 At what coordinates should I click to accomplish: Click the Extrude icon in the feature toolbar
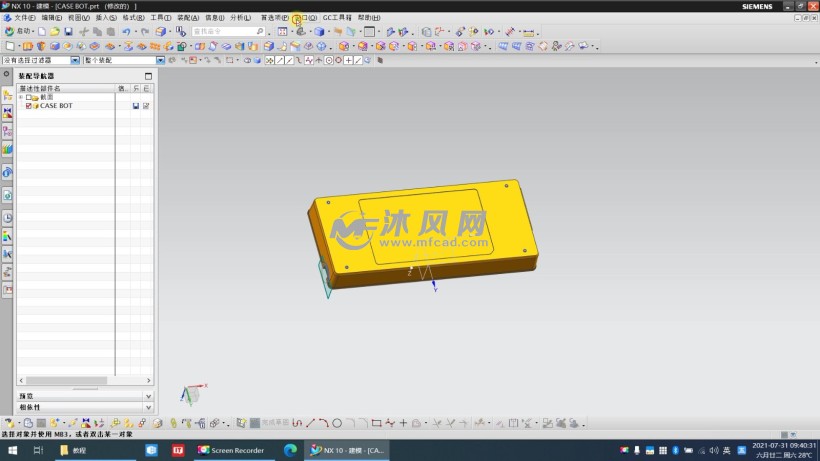pyautogui.click(x=28, y=47)
